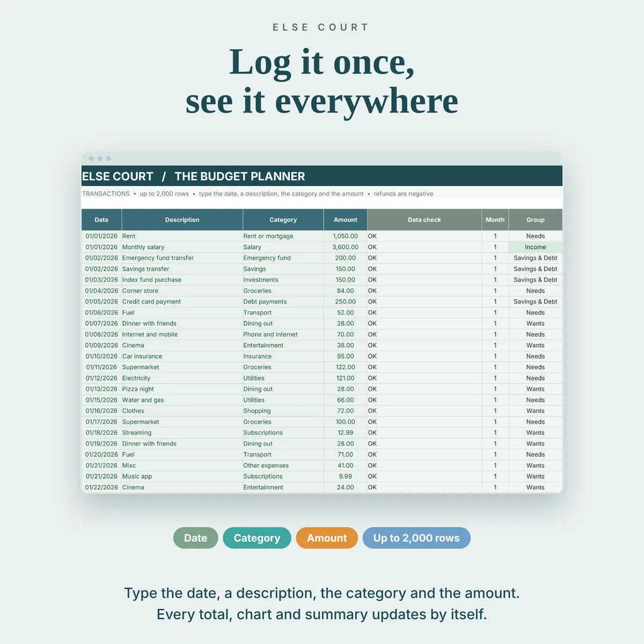Click the Pizza night description cell
This screenshot has height=644, width=644.
182,389
